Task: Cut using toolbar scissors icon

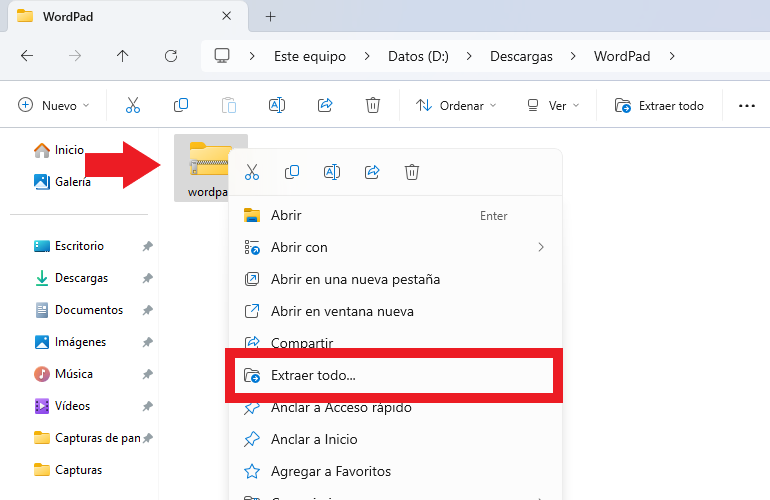Action: (133, 105)
